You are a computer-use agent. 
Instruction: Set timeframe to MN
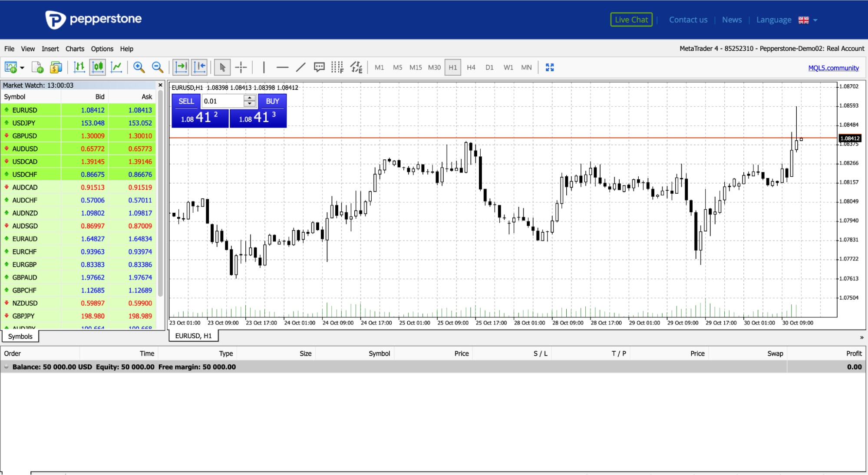tap(526, 67)
